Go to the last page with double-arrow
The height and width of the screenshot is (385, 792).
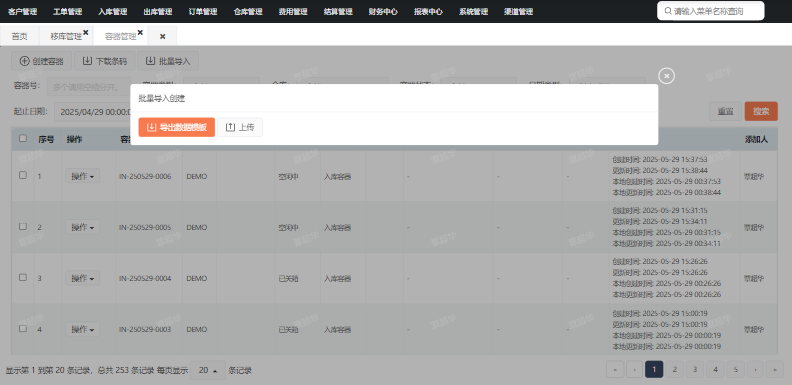click(x=775, y=370)
